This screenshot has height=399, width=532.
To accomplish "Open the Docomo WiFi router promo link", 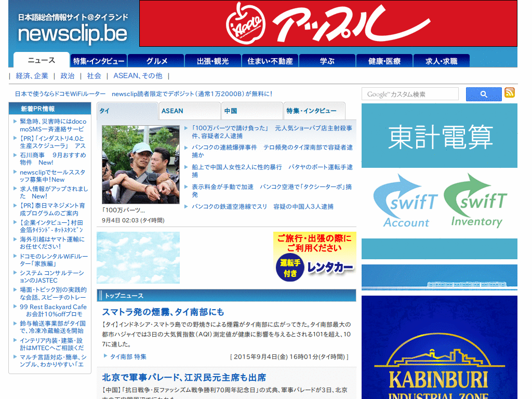I will (143, 94).
